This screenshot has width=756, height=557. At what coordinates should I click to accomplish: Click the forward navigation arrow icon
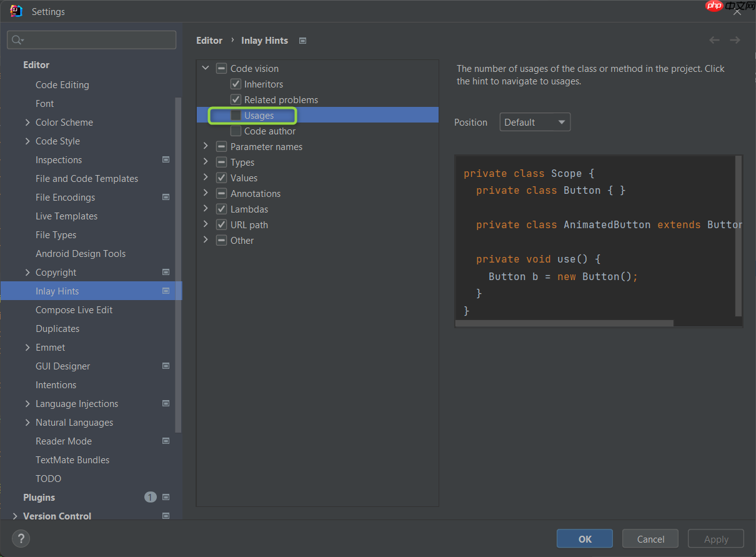point(735,41)
